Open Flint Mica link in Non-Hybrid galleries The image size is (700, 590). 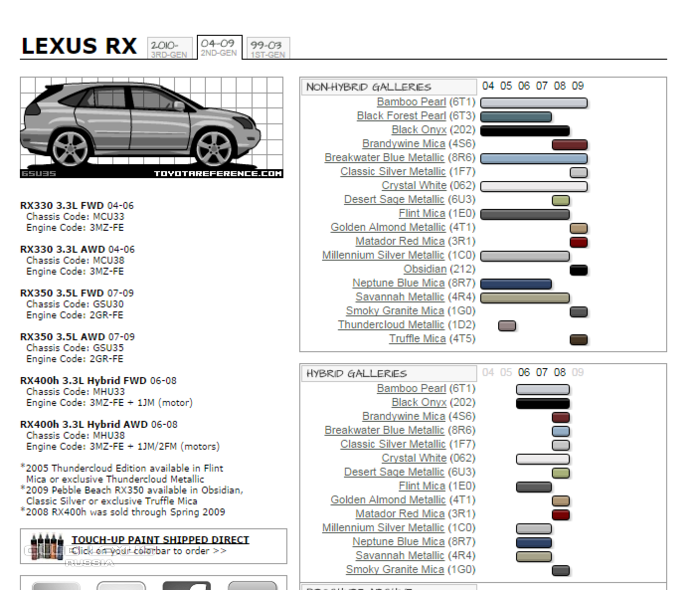pos(422,213)
